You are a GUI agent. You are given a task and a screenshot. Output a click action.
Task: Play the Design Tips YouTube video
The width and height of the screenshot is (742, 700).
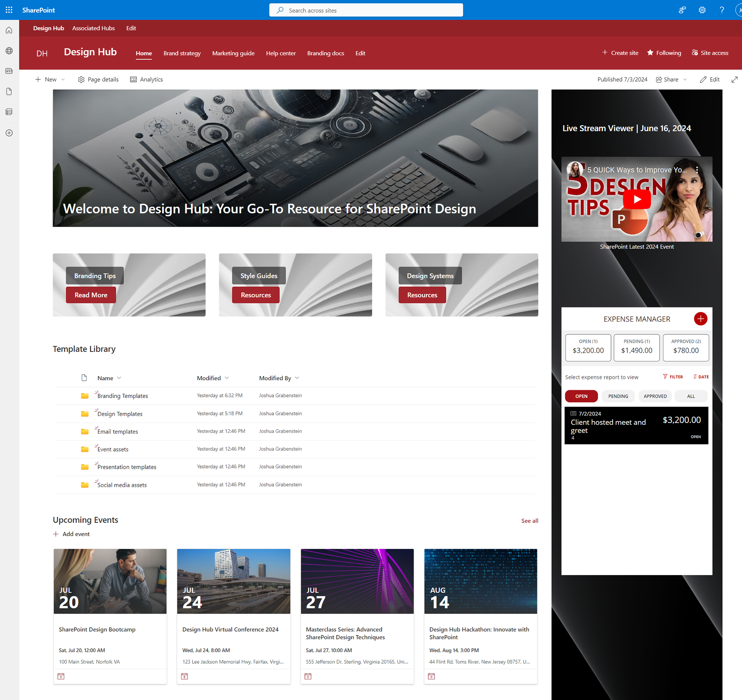(x=637, y=199)
